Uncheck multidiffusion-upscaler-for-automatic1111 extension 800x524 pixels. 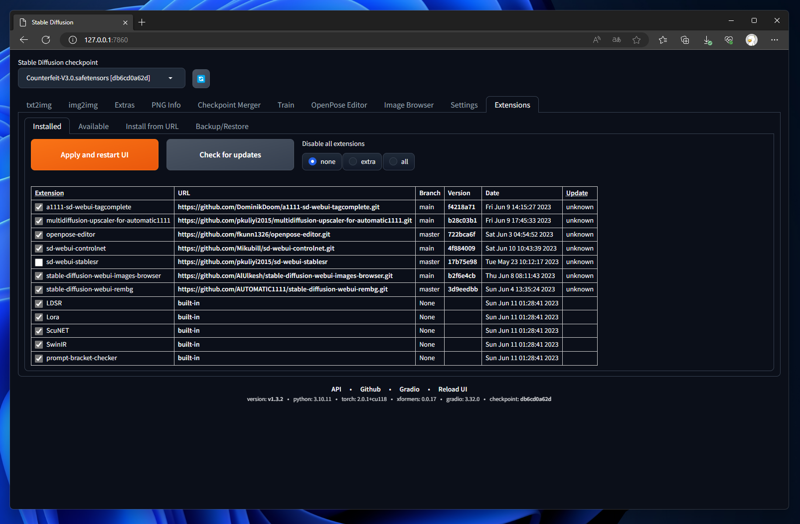pos(39,221)
